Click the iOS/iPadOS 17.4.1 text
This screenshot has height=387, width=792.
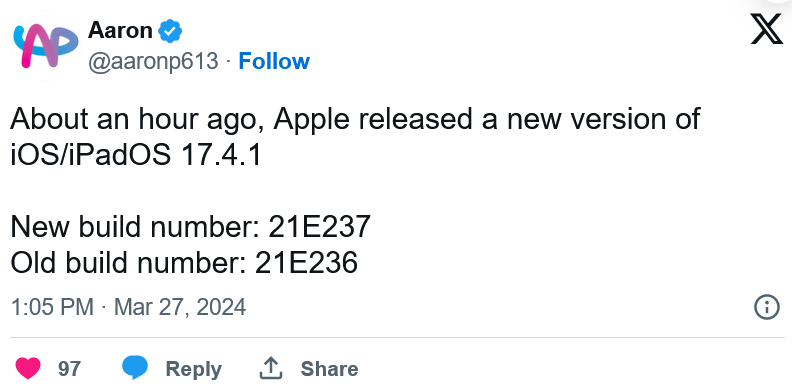point(135,155)
